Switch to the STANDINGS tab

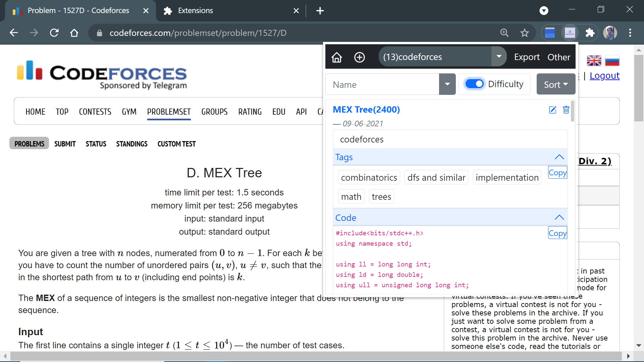(x=132, y=144)
